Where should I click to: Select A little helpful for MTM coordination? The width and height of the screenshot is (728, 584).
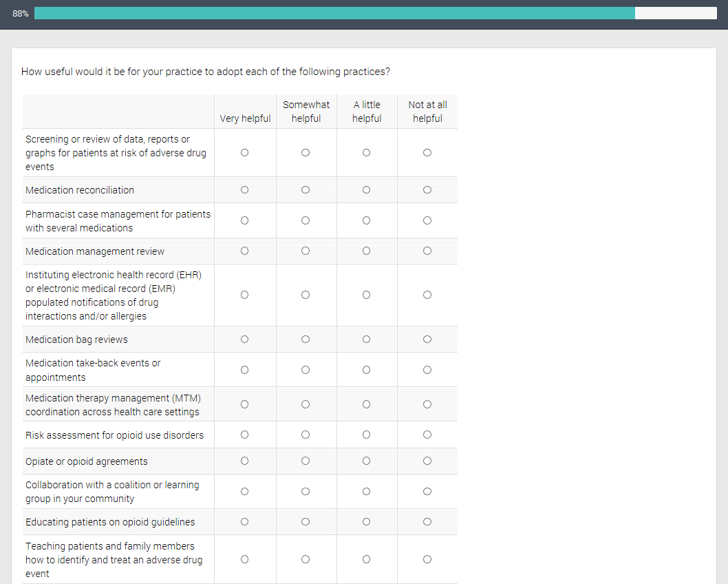pyautogui.click(x=366, y=404)
